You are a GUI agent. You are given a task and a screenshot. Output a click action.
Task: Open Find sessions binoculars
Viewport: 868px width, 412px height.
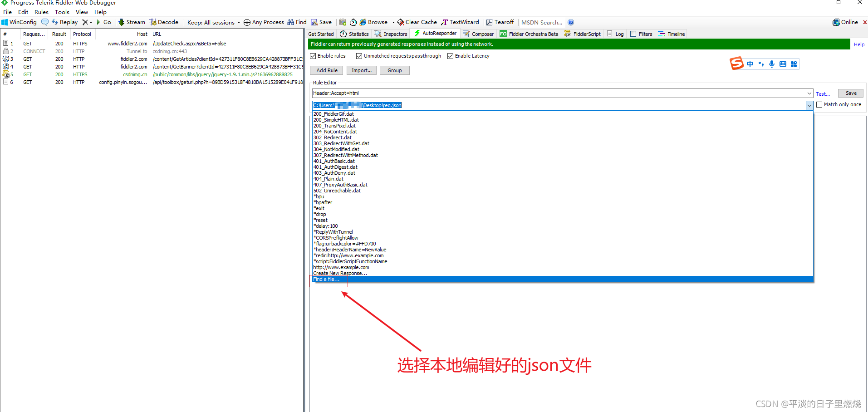click(297, 22)
